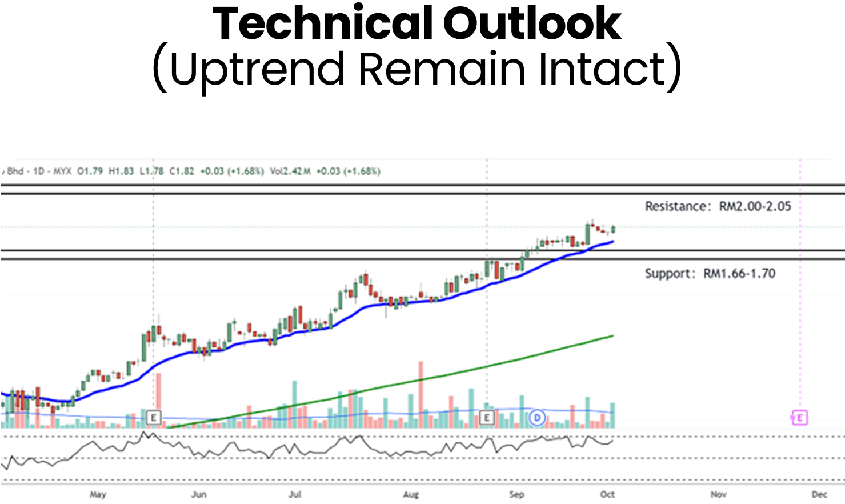Click the Oct label on time axis
The height and width of the screenshot is (504, 845).
click(x=607, y=494)
